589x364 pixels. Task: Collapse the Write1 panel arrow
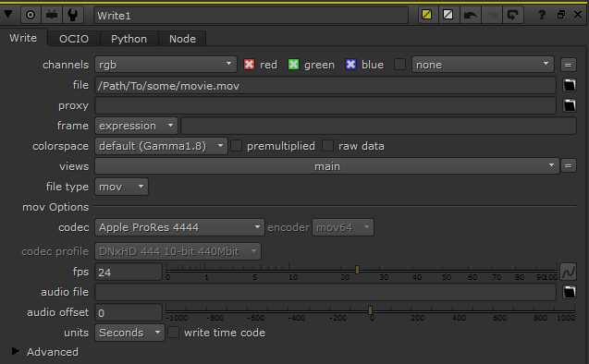[x=8, y=14]
